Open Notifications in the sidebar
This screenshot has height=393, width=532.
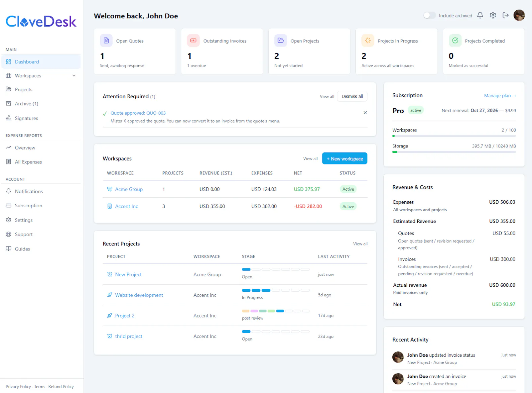click(x=41, y=191)
